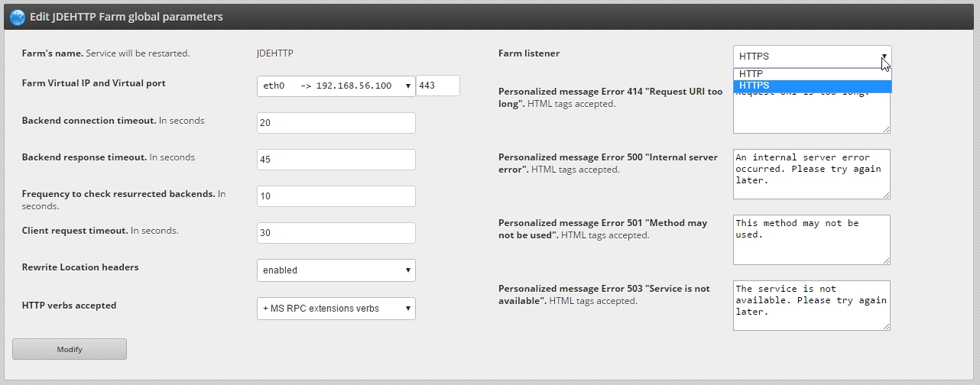Click the Client request timeout field

coord(336,233)
